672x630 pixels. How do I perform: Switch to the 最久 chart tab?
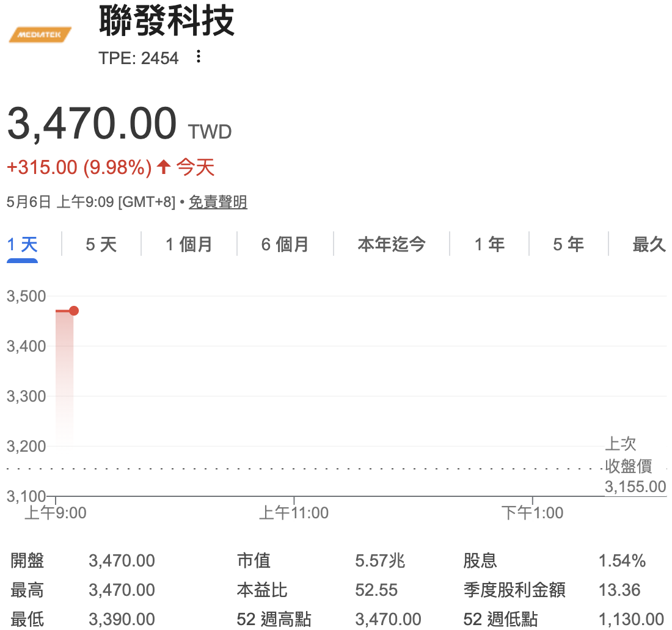click(649, 245)
